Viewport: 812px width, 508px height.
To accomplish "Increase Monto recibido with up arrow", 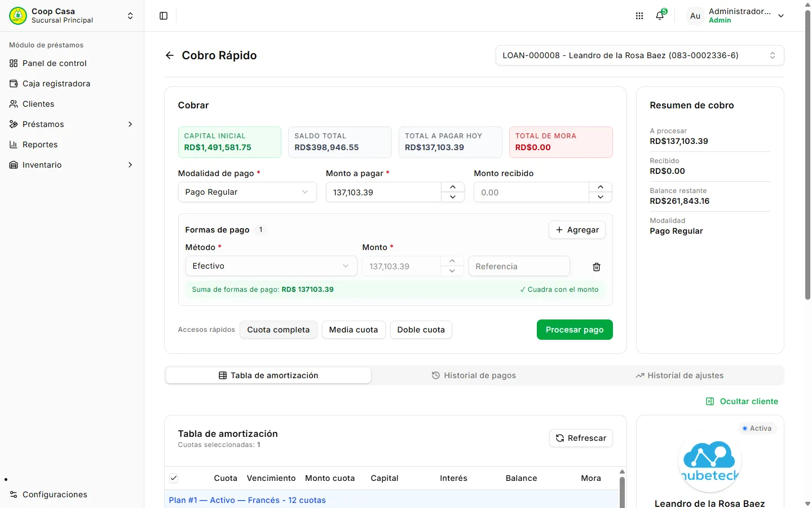I will (x=601, y=187).
